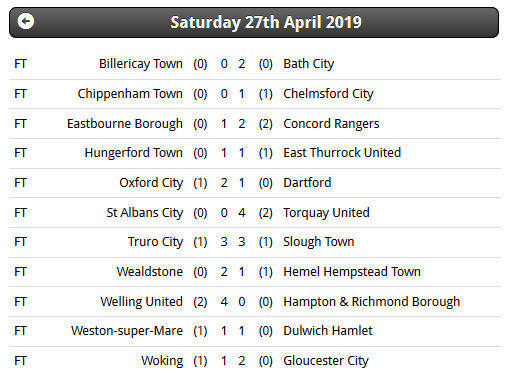Viewport: 506px width, 383px height.
Task: Open Oxford City team link
Action: pyautogui.click(x=151, y=183)
